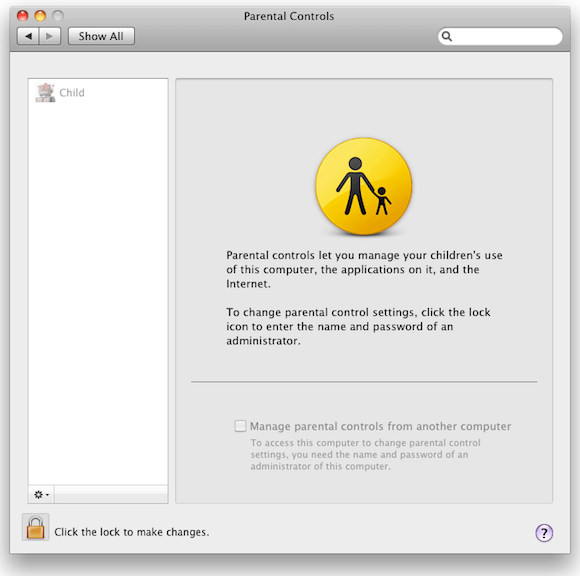The image size is (580, 576).
Task: Minimize the window with the yellow button
Action: [40, 16]
